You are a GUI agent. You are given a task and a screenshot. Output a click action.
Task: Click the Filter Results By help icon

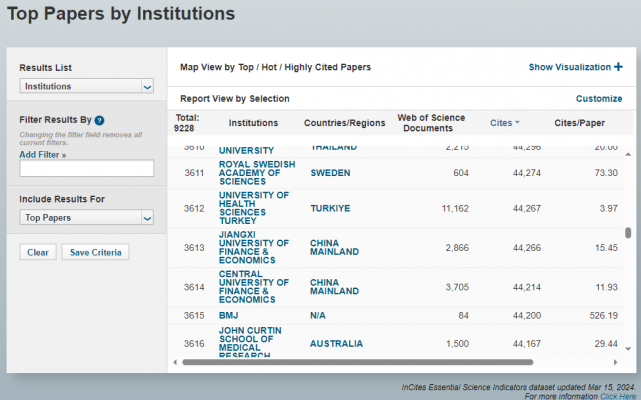click(x=100, y=121)
